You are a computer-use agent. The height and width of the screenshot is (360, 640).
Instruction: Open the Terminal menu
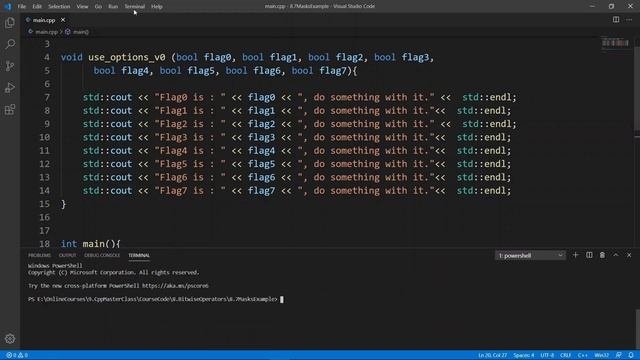pos(135,7)
